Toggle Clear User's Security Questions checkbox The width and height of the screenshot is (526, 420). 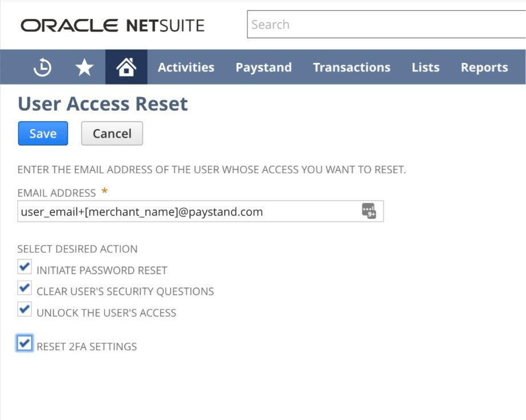tap(25, 288)
